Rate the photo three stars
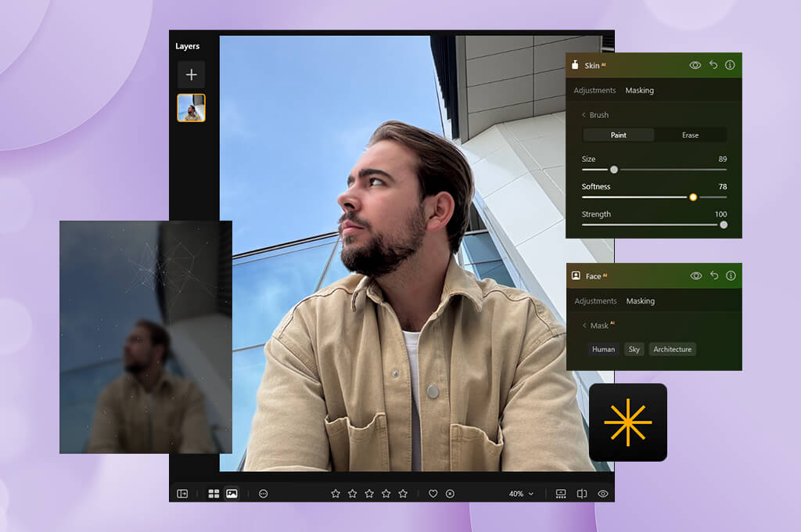This screenshot has width=801, height=532. [369, 494]
